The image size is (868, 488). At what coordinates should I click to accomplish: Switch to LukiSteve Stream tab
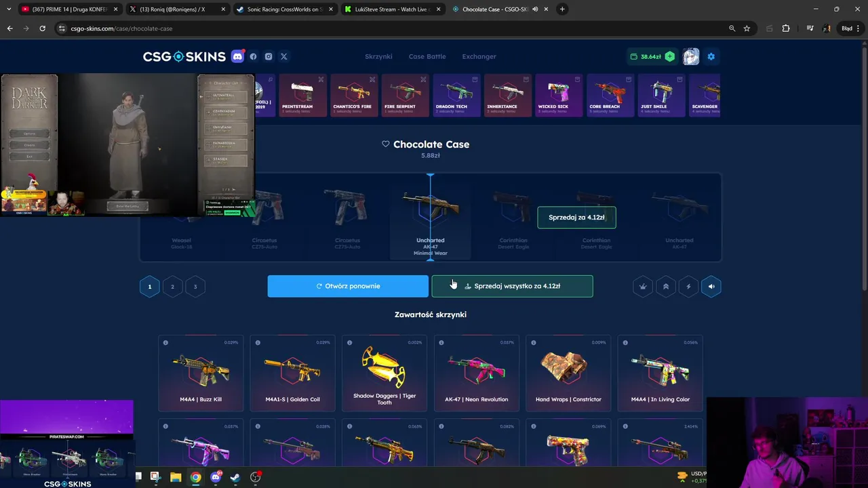(x=391, y=9)
